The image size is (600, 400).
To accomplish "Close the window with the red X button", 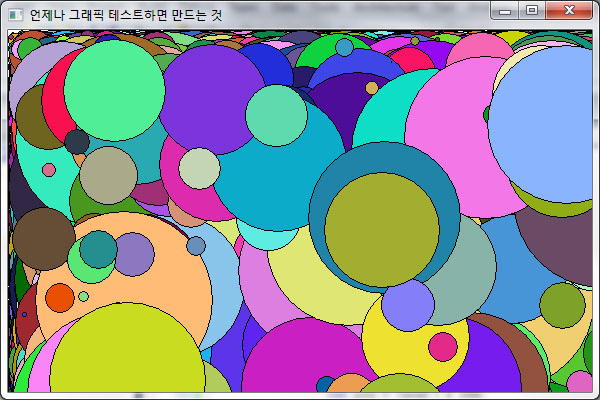I will coord(570,11).
